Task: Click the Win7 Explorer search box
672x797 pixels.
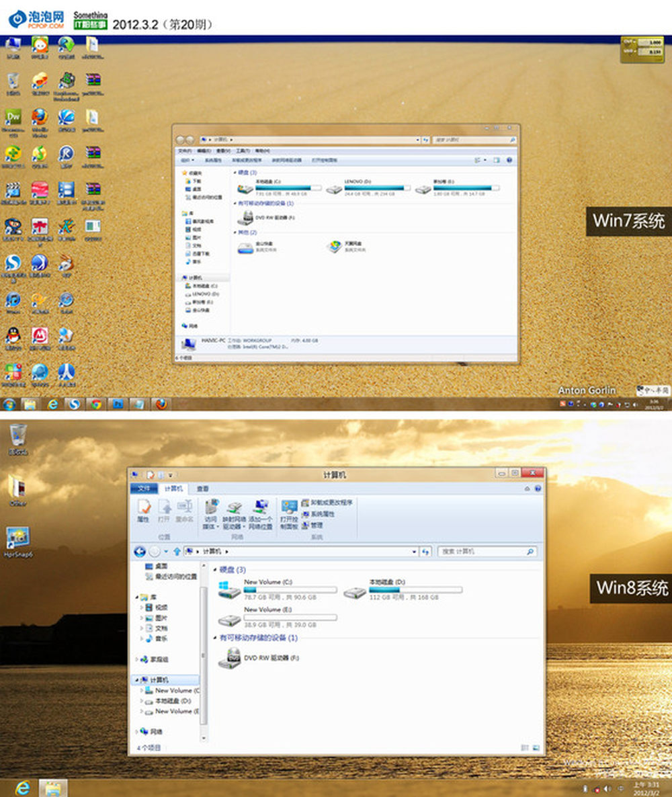Action: click(474, 140)
